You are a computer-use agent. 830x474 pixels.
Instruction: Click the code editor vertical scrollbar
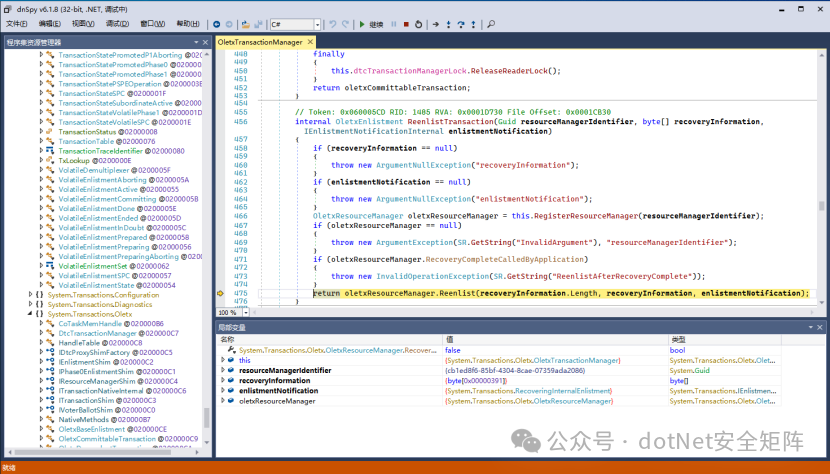click(822, 178)
